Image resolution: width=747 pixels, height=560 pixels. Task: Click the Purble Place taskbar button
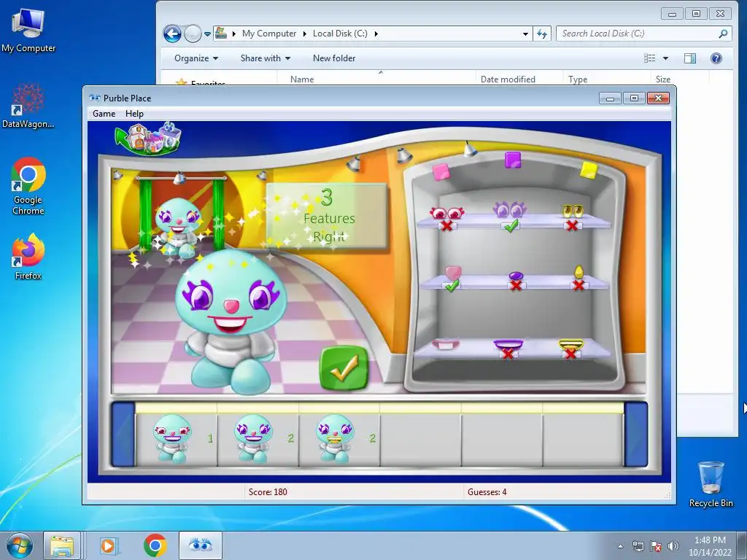pos(200,545)
